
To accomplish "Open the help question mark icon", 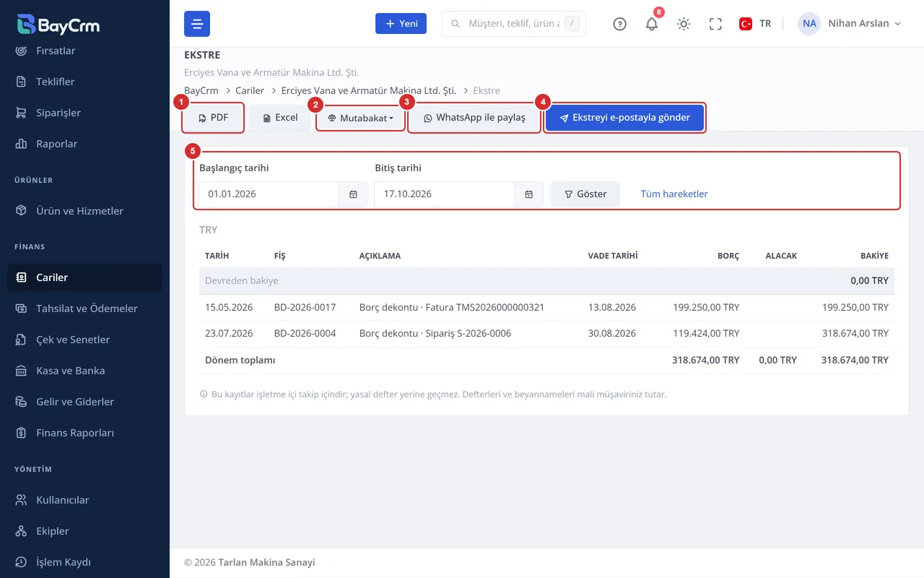I will point(619,24).
